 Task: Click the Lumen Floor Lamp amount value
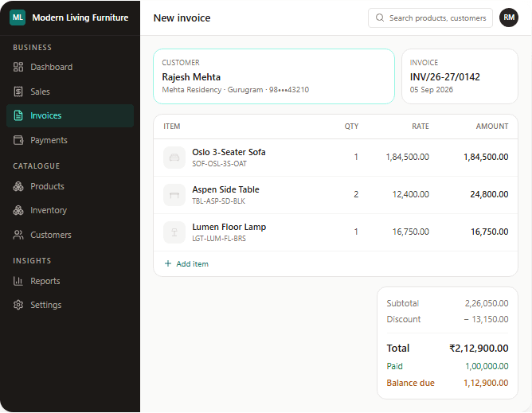pos(489,232)
